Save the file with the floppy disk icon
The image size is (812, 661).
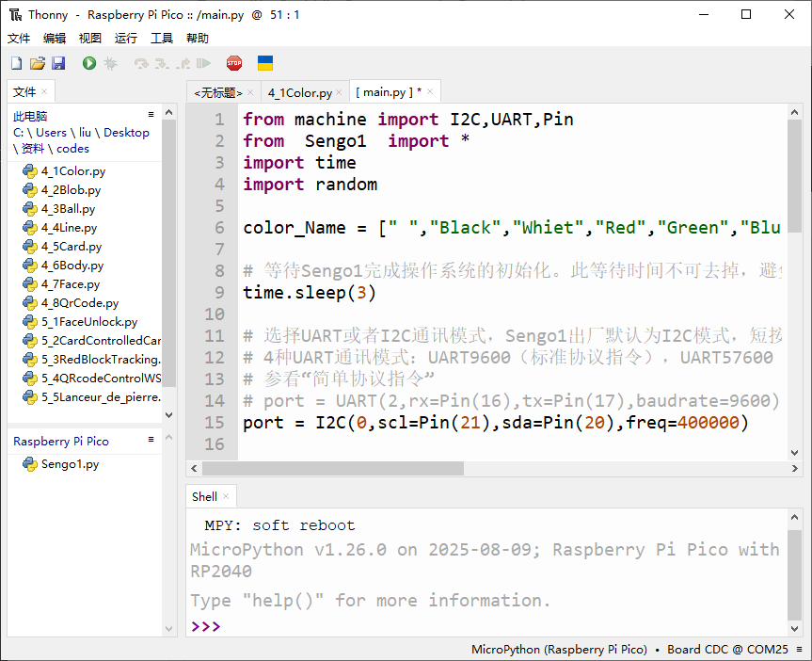58,63
